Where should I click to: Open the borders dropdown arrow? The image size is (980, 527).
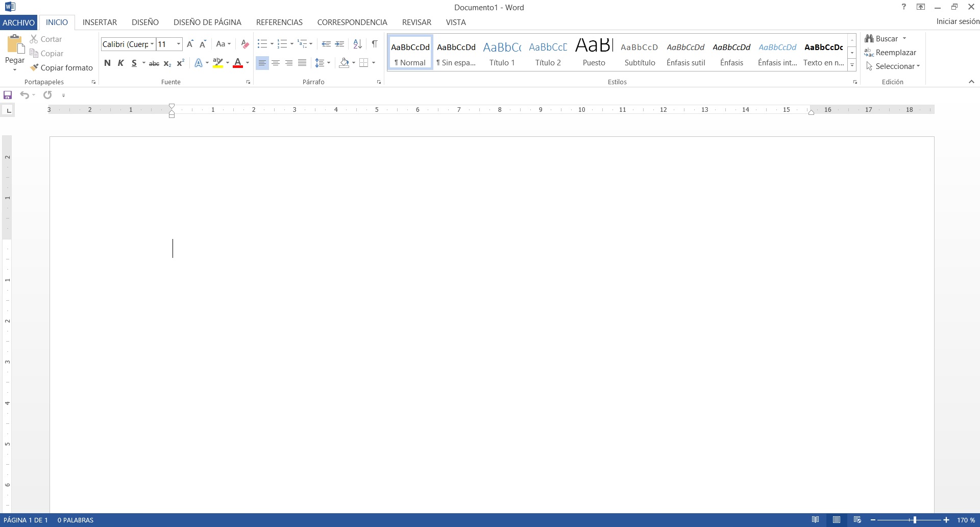coord(374,63)
